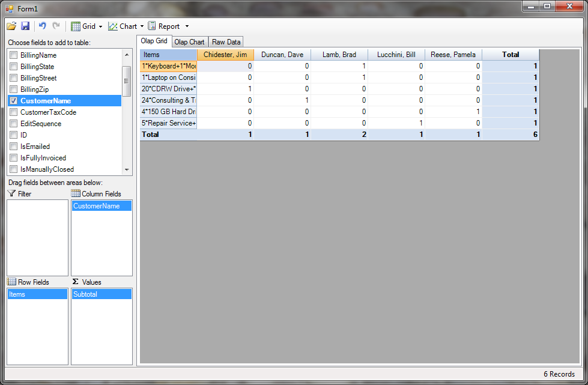Click the Grid toolbar icon

[x=76, y=26]
